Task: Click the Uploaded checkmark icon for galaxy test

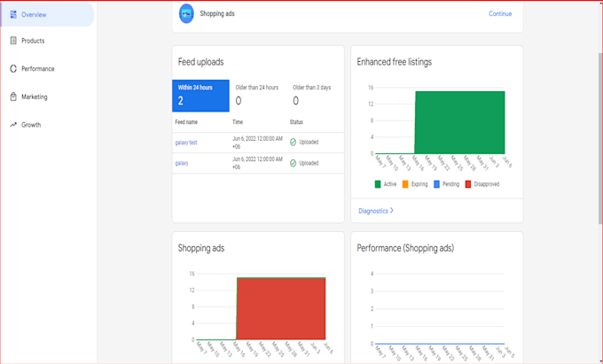Action: point(293,143)
